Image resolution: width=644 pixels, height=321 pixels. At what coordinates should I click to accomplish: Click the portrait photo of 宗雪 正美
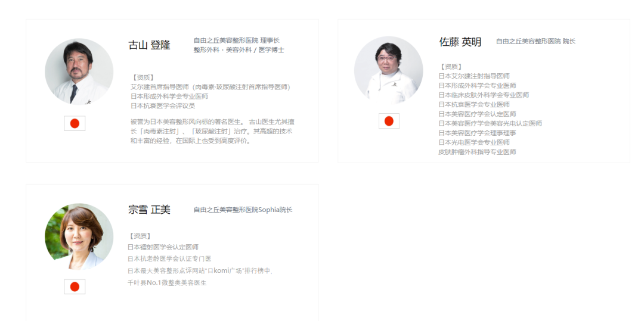tap(79, 237)
